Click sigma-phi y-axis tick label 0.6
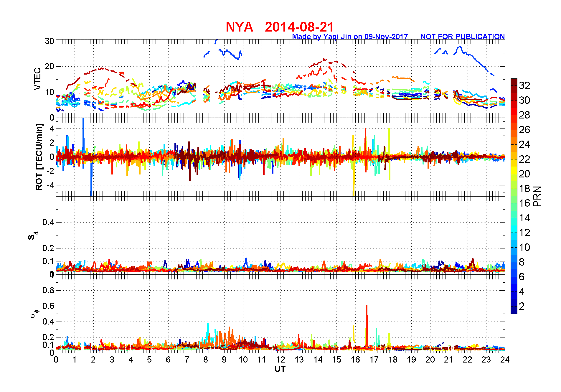Viewport: 561px width, 392px height. click(x=48, y=306)
